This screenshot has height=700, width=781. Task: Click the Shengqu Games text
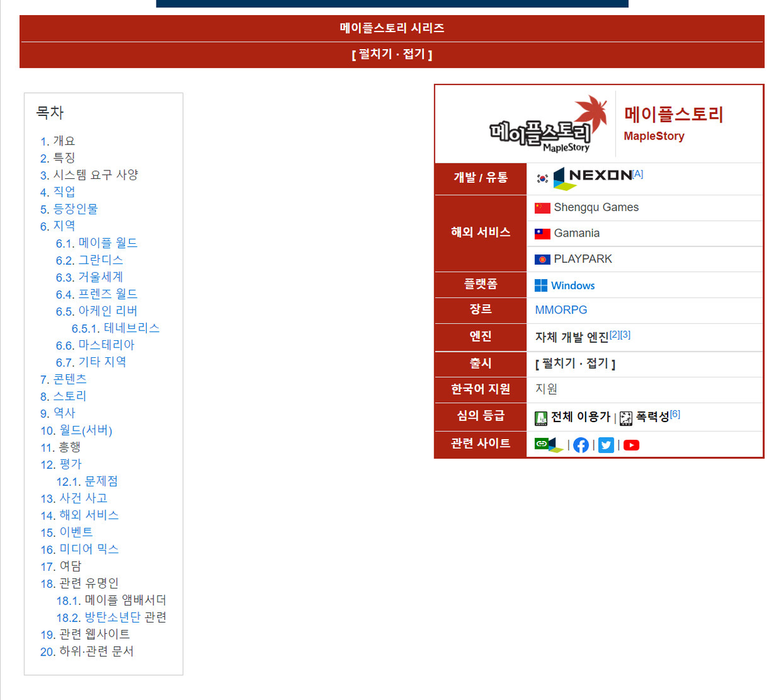click(596, 207)
